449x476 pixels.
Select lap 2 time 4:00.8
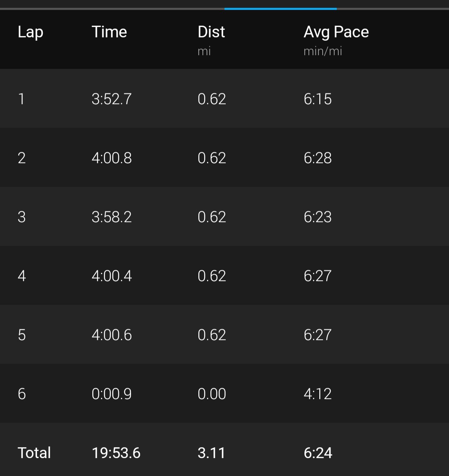[x=111, y=158]
